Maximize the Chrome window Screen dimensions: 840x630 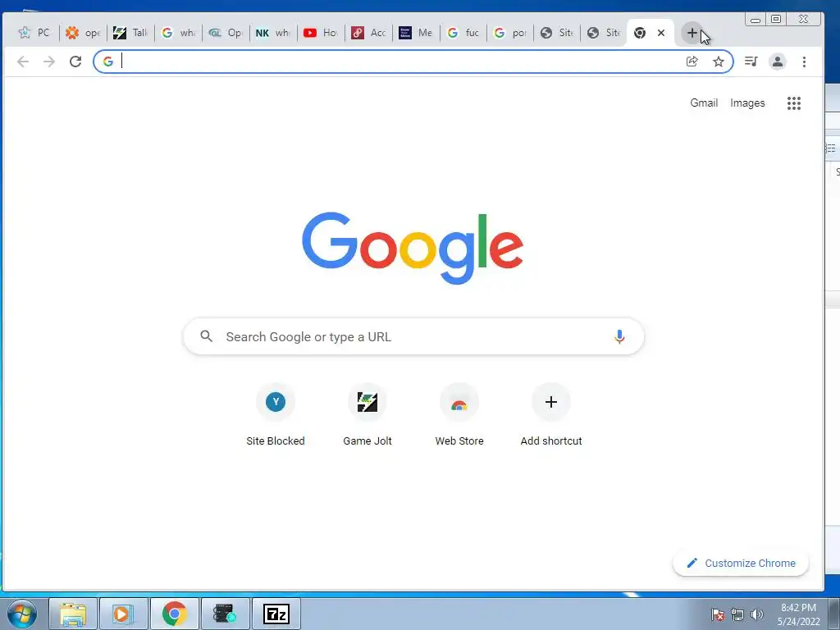776,20
